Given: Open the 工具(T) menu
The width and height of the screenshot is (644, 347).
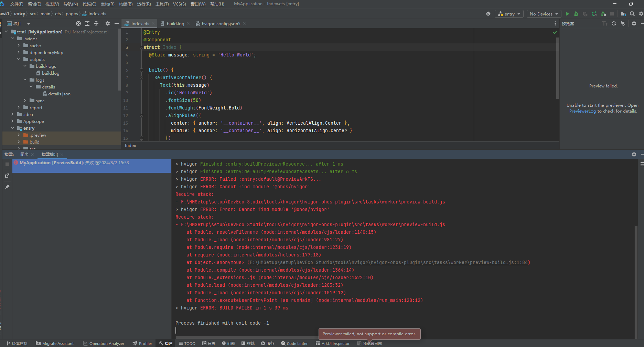Looking at the screenshot, I should coord(162,4).
